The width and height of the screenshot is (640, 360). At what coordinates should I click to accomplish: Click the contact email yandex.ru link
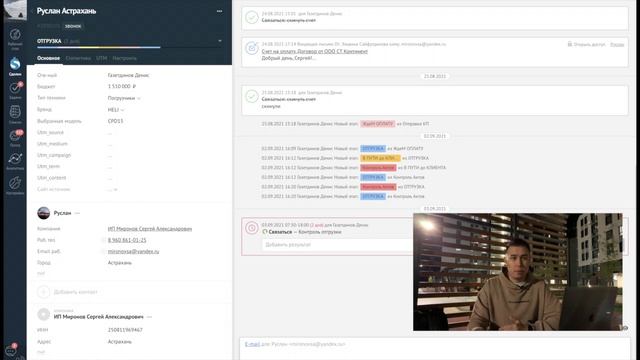point(133,251)
